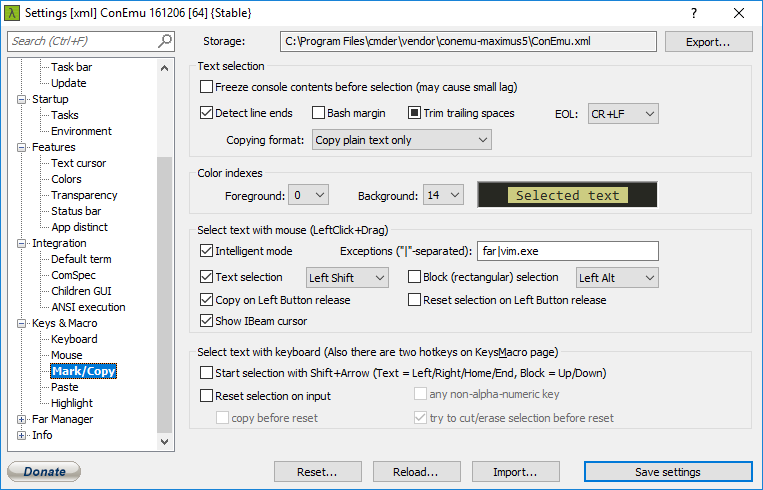Expand the Info tree node
763x490 pixels.
[x=21, y=436]
